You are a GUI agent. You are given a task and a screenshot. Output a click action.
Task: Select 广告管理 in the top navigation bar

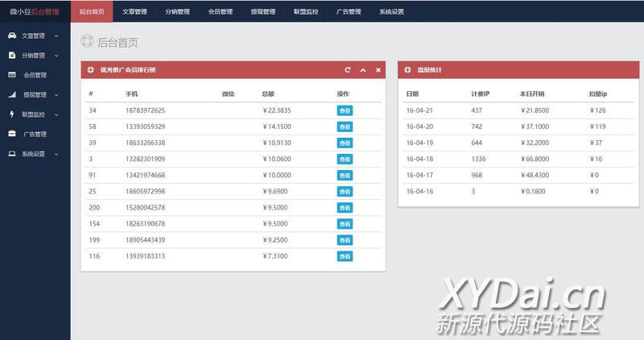(349, 11)
